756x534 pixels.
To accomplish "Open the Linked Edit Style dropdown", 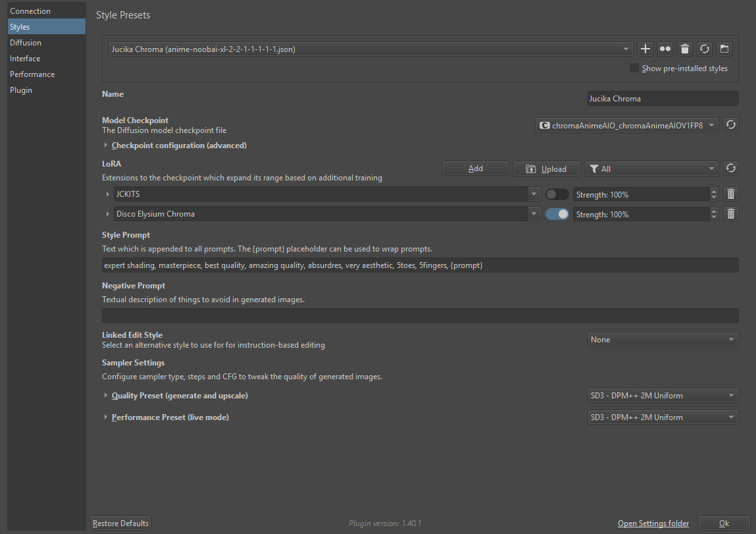I will (663, 340).
